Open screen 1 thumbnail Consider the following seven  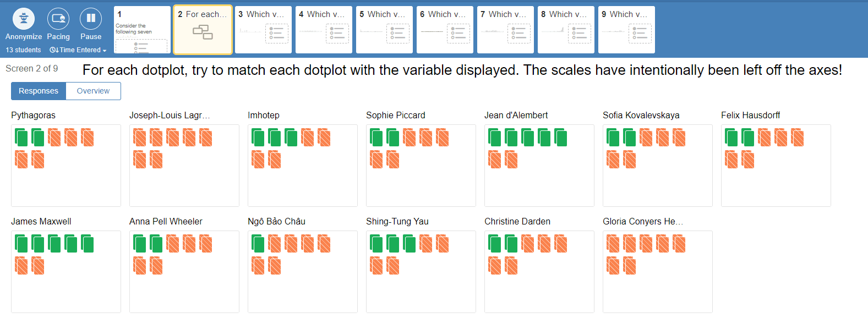(x=142, y=30)
